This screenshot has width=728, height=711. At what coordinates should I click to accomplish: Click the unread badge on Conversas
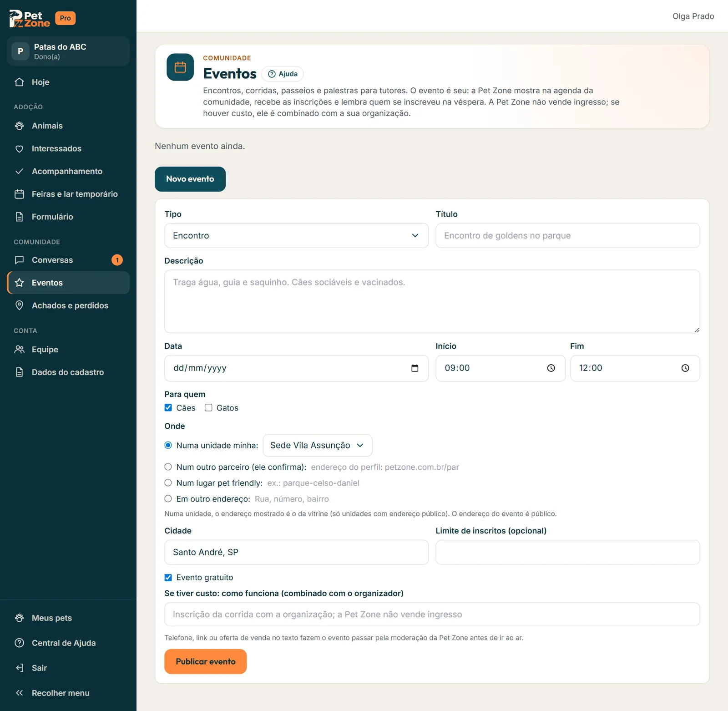[x=117, y=260]
